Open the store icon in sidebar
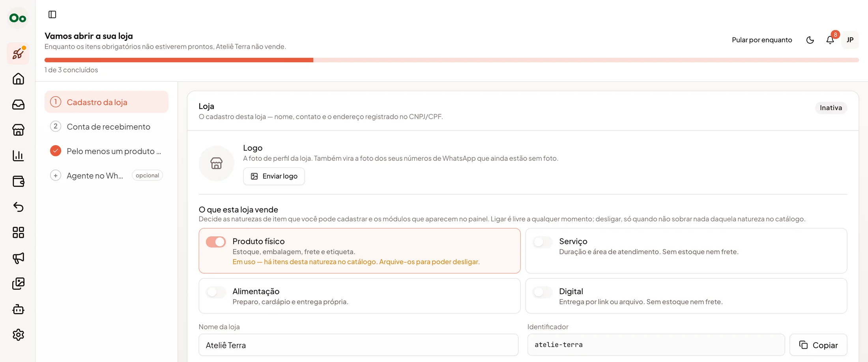This screenshot has width=868, height=362. 18,130
